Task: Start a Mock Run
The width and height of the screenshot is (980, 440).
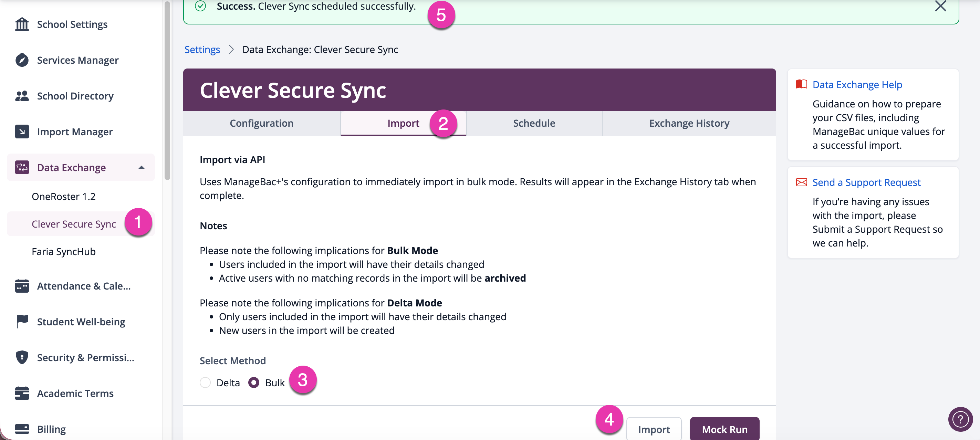Action: 725,429
